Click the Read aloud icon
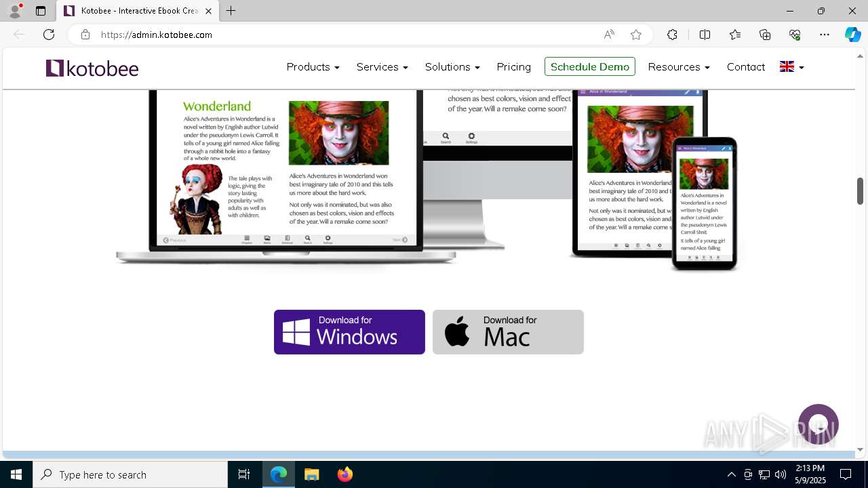The image size is (868, 488). click(x=609, y=35)
